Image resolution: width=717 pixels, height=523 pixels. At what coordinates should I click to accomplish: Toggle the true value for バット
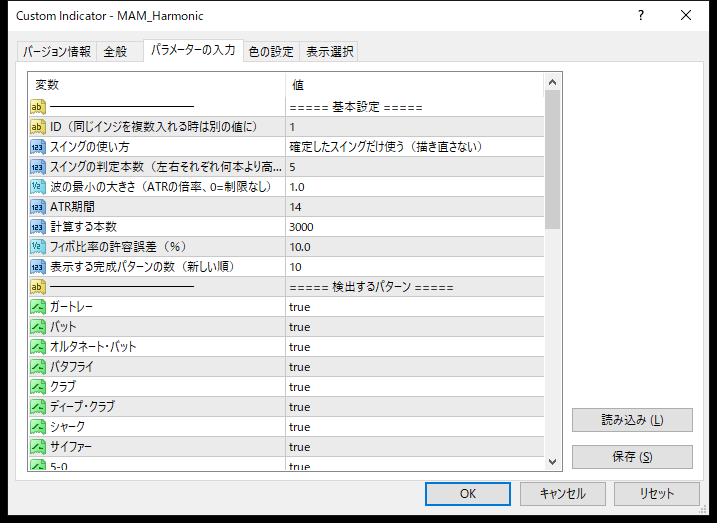pos(414,326)
